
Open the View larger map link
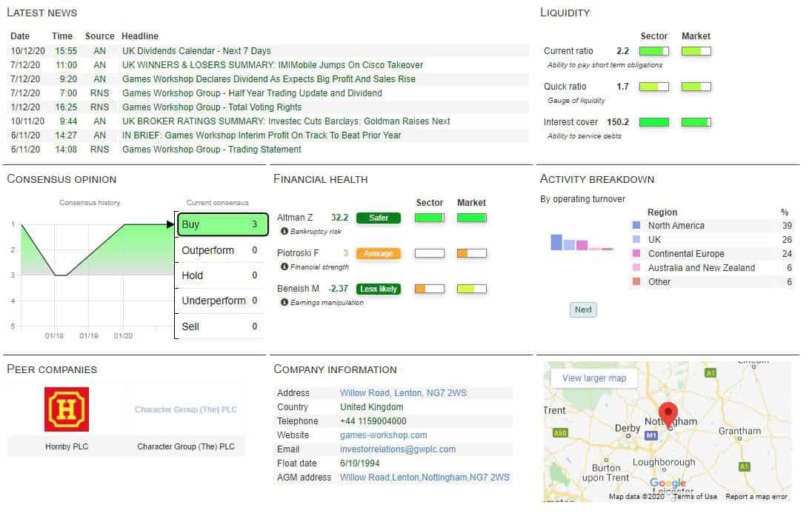[x=594, y=378]
